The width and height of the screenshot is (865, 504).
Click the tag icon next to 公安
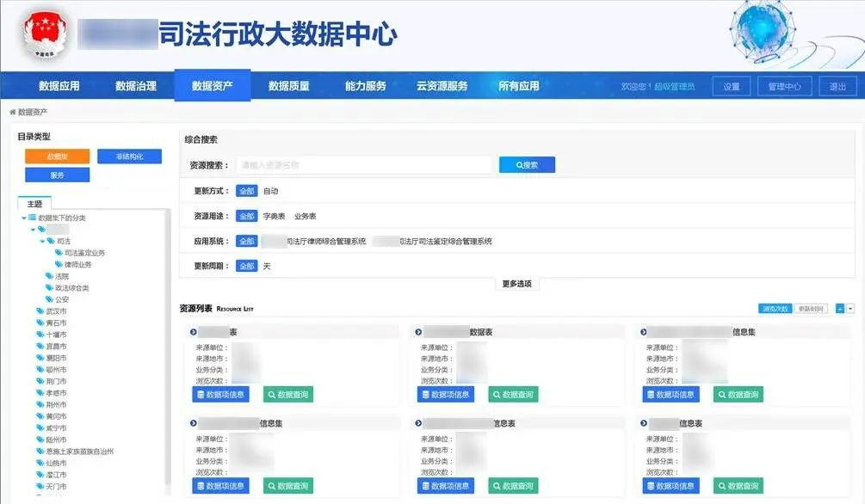pyautogui.click(x=49, y=299)
